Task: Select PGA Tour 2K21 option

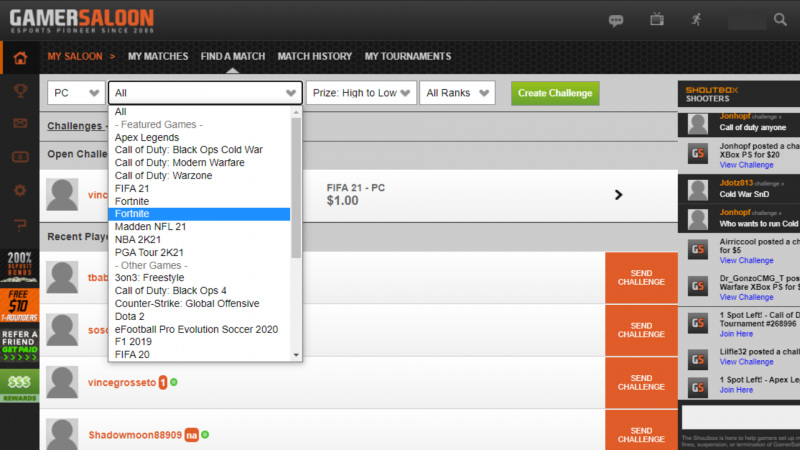Action: (x=199, y=253)
